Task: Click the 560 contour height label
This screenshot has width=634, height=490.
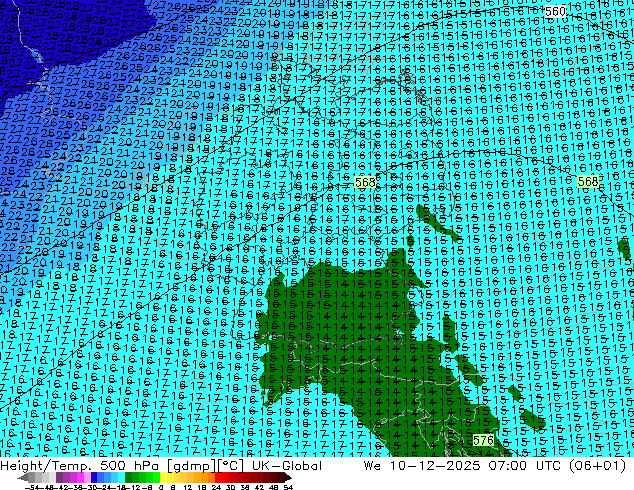Action: [x=555, y=11]
